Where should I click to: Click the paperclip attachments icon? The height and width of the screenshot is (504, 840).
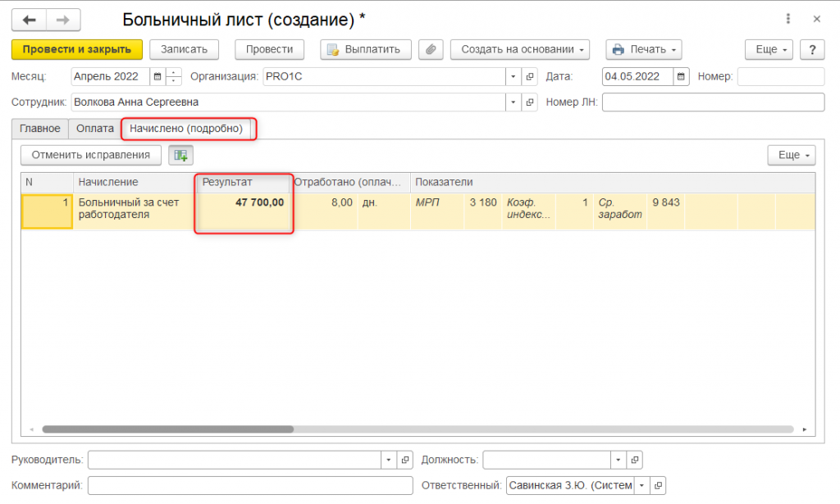tap(431, 49)
